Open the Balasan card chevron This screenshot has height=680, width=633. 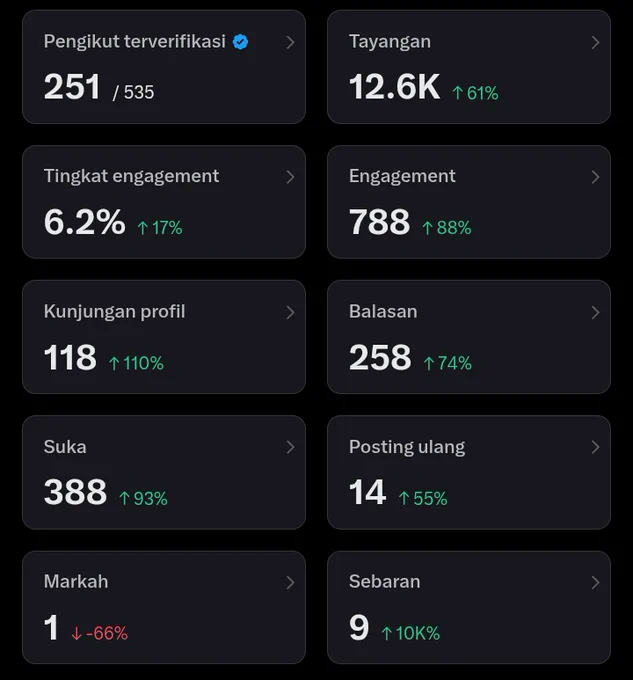pos(595,312)
